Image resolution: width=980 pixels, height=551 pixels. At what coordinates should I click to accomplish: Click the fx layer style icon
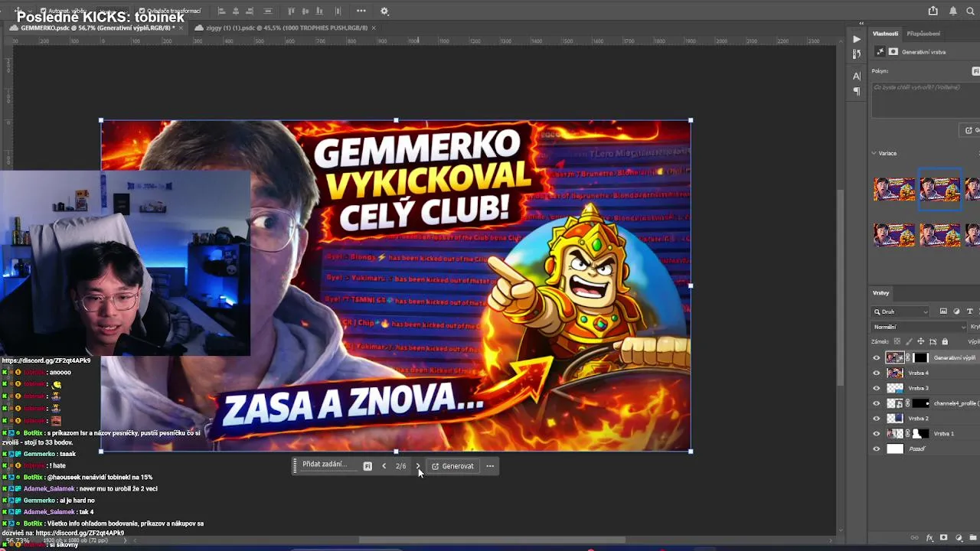929,537
